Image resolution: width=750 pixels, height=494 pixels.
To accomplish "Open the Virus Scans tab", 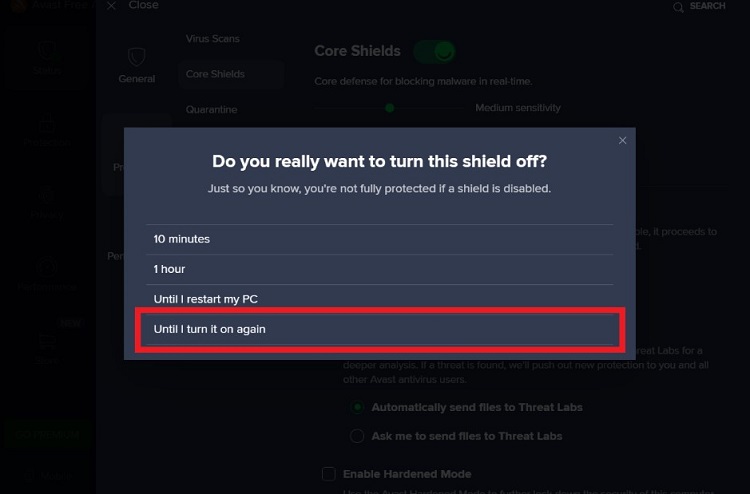I will point(213,39).
